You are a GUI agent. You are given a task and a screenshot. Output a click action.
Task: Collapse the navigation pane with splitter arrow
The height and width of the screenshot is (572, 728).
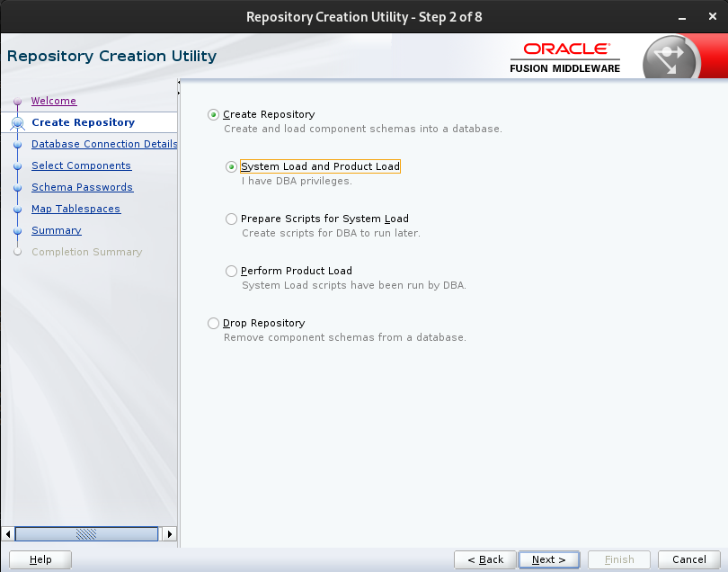click(x=179, y=82)
